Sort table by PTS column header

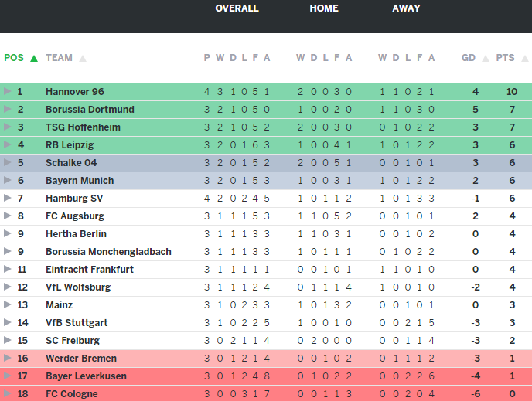point(505,58)
